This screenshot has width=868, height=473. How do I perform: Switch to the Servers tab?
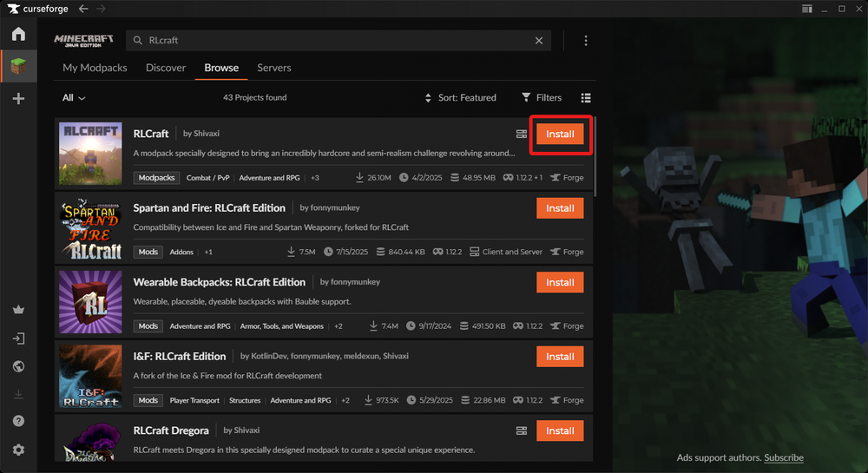tap(273, 68)
